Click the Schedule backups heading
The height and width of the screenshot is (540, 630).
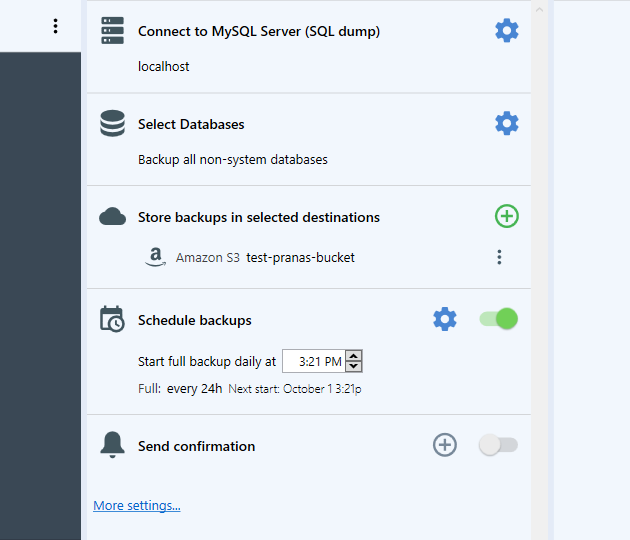click(195, 320)
